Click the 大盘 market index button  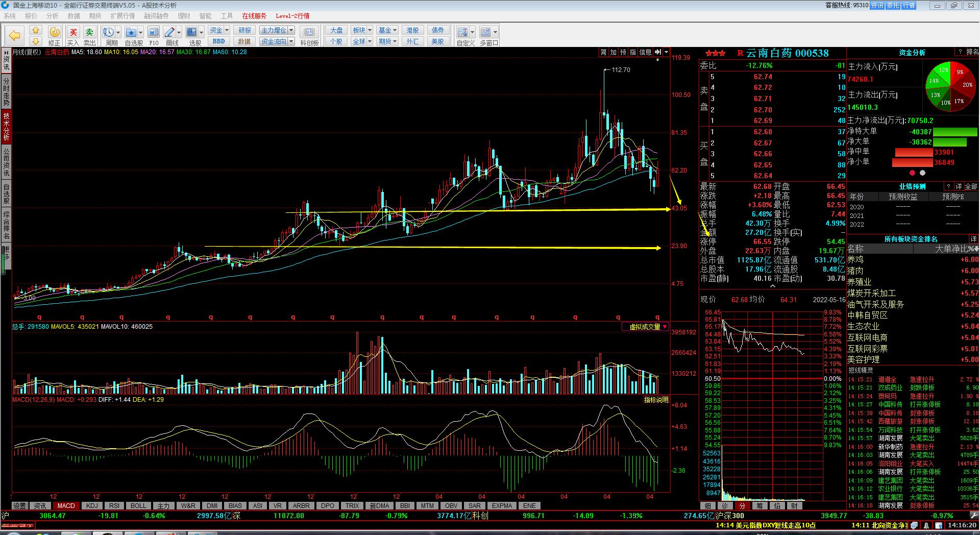tap(336, 30)
